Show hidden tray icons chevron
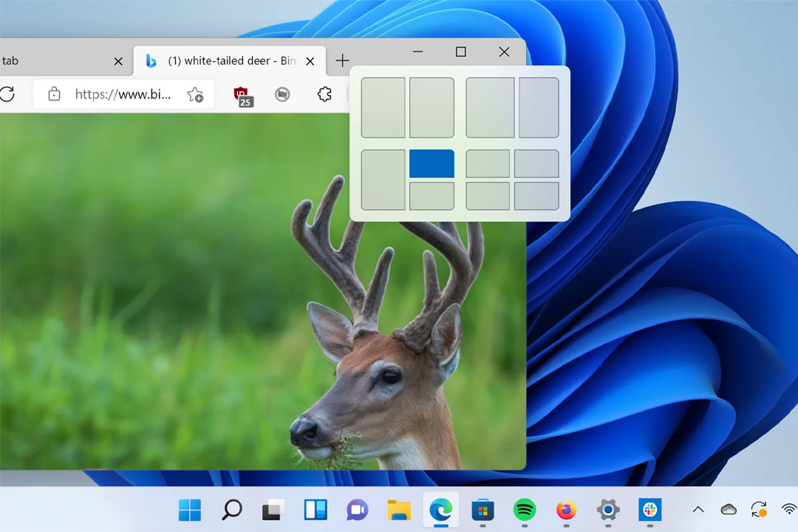This screenshot has height=532, width=798. pos(698,510)
